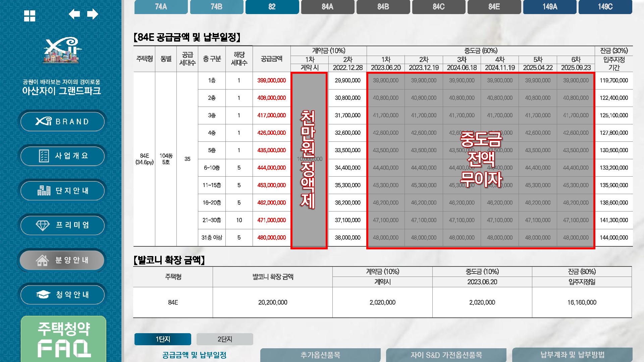Click supply price 471,000,000
Image resolution: width=644 pixels, height=362 pixels.
pyautogui.click(x=272, y=220)
